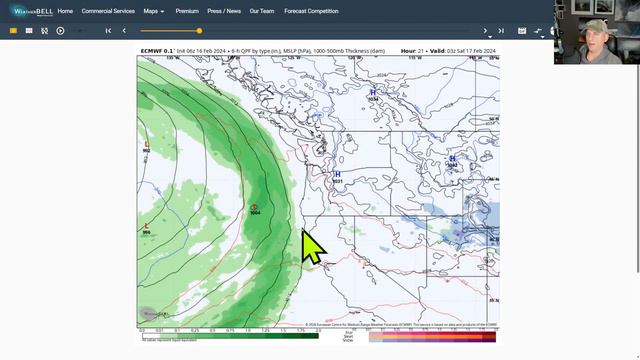Select the grid map view icon
This screenshot has height=360, width=640.
[x=29, y=31]
